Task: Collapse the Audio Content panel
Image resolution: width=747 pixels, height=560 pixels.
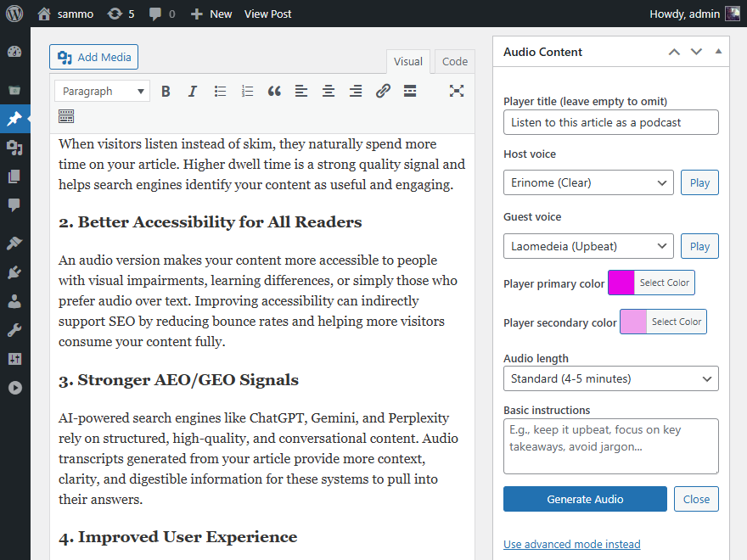Action: 718,52
